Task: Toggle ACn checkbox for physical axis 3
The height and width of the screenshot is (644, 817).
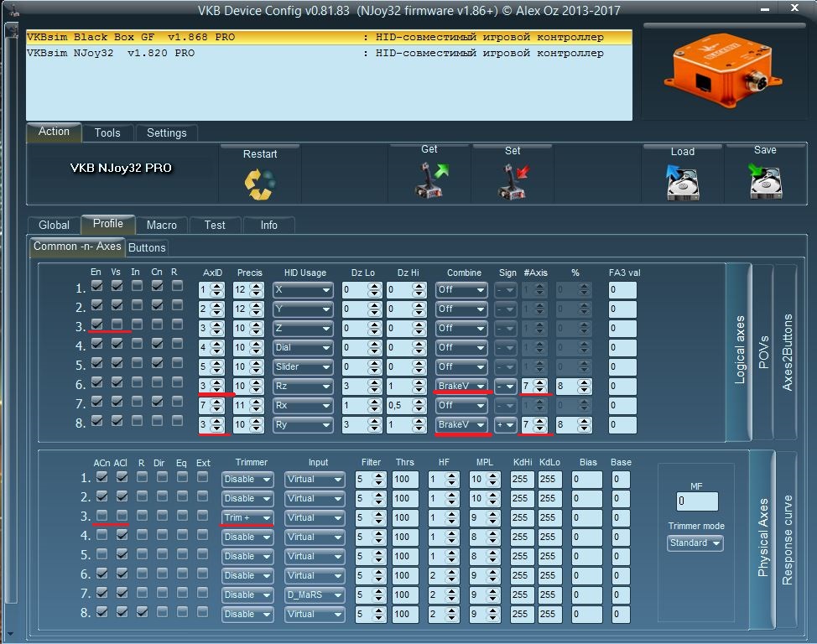Action: [x=101, y=516]
